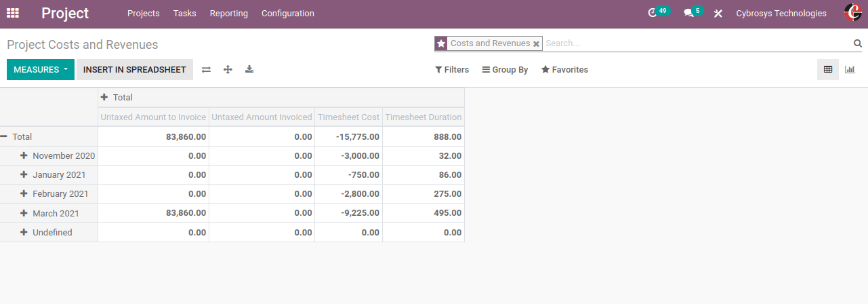Switch to the pivot table view
This screenshot has width=868, height=304.
(x=828, y=69)
